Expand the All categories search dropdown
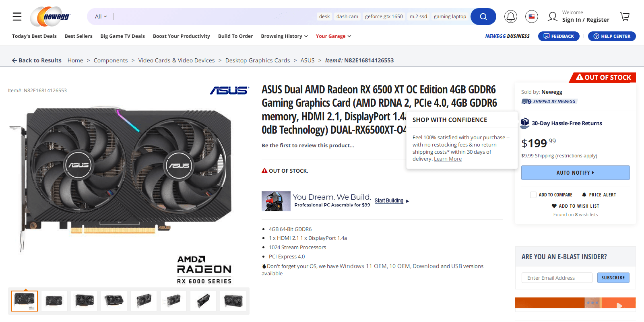Image resolution: width=644 pixels, height=322 pixels. tap(101, 17)
